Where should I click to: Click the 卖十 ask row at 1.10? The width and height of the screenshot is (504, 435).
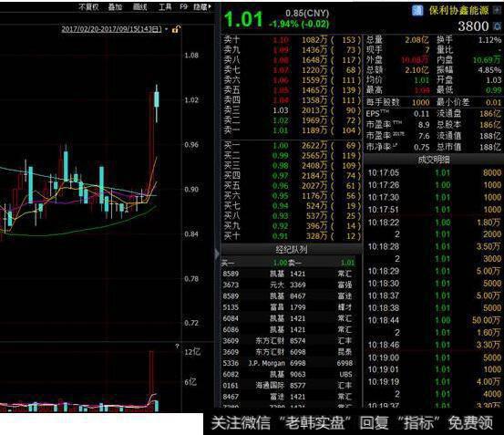click(x=292, y=40)
